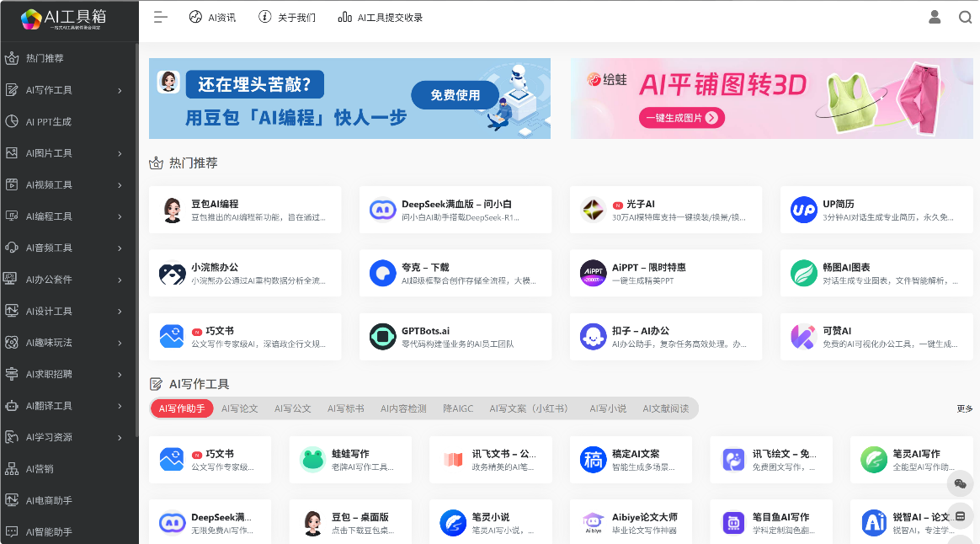
Task: Expand the AI翻译工具 sidebar chevron
Action: click(120, 406)
